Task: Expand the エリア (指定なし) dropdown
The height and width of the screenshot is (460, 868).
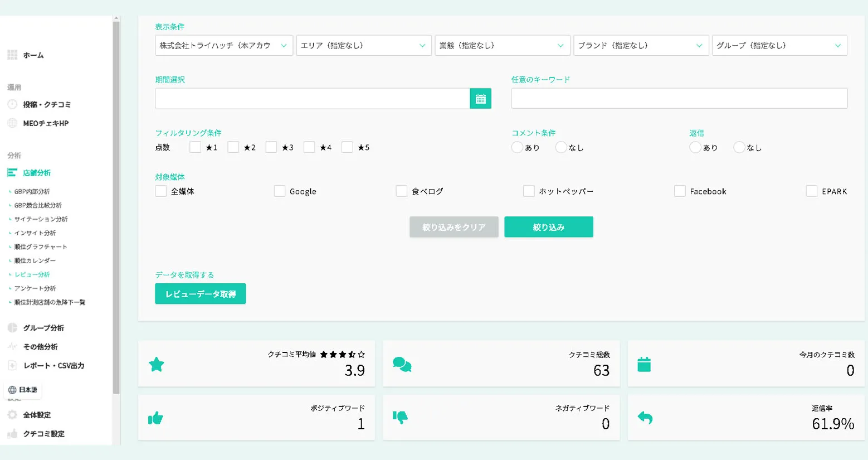Action: click(363, 46)
